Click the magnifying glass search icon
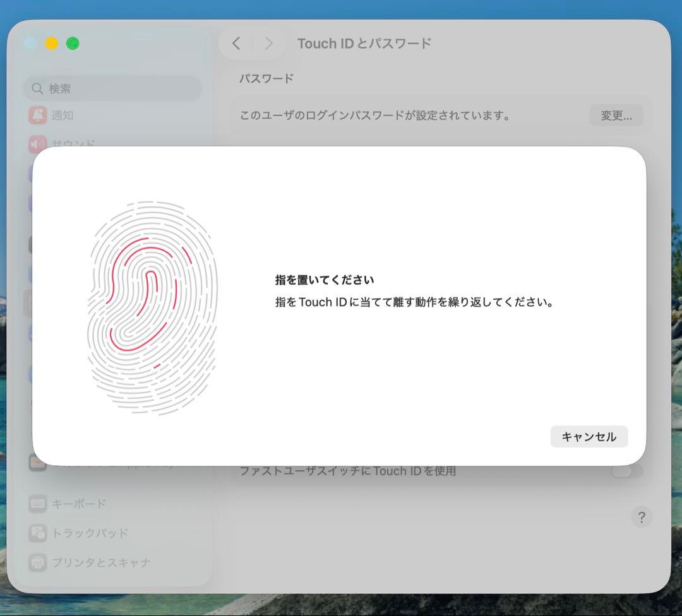682x616 pixels. tap(38, 89)
